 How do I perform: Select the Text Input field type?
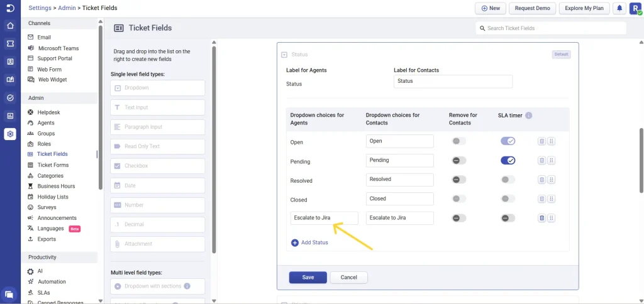[158, 107]
